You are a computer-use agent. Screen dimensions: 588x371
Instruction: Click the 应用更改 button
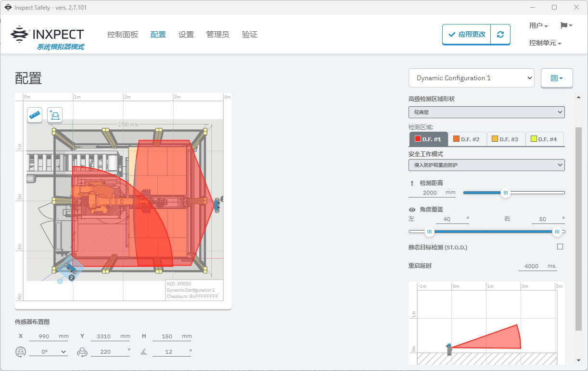pyautogui.click(x=467, y=35)
